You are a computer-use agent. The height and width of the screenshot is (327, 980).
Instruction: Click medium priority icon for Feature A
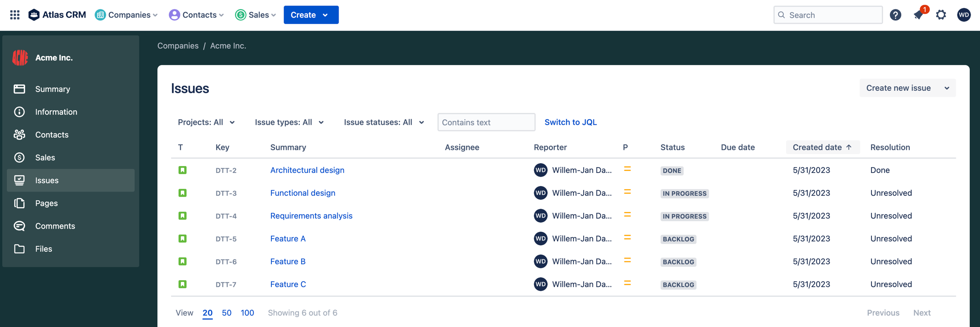627,238
